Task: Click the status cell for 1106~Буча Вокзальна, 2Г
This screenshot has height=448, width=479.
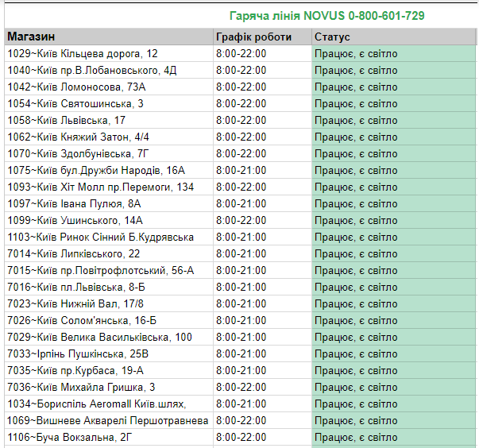Action: [x=393, y=438]
